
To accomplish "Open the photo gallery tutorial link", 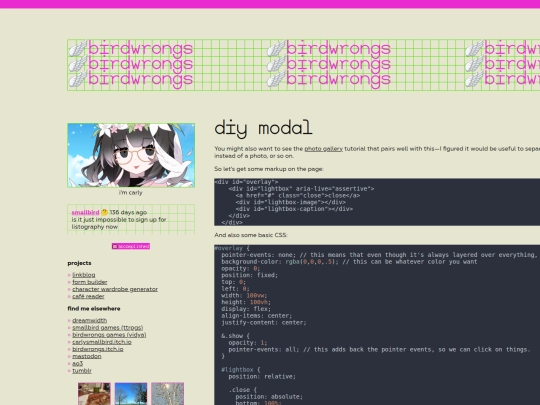I will point(324,149).
